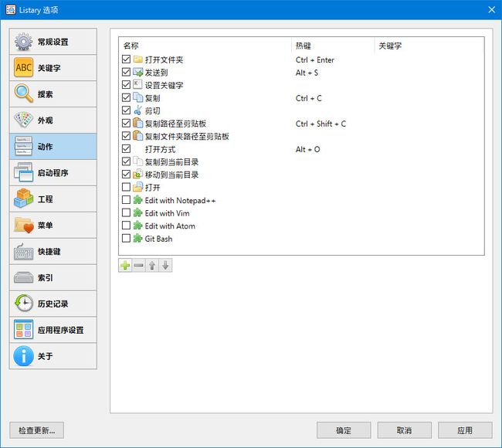Viewport: 502px width, 448px height.
Task: Click the 应用 button
Action: pos(465,430)
